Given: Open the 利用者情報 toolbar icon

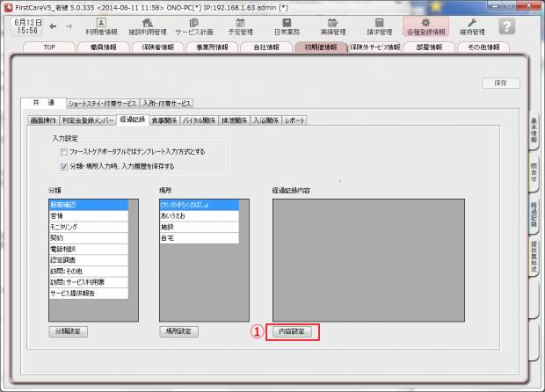Looking at the screenshot, I should (101, 25).
